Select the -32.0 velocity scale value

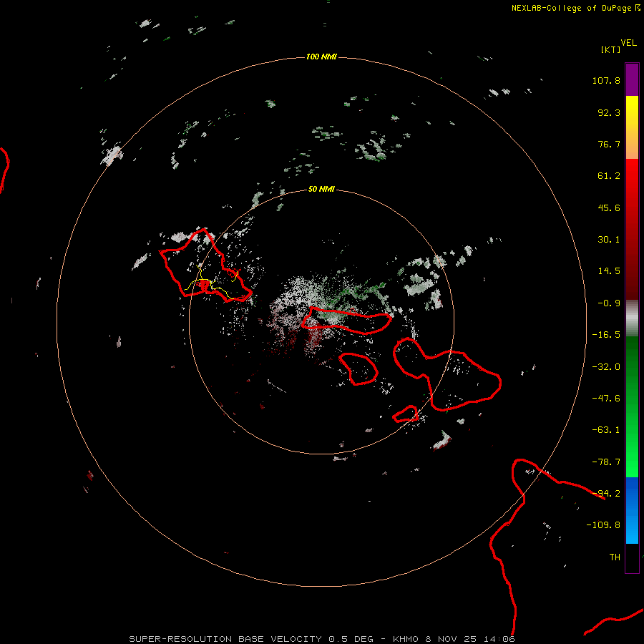pos(606,367)
